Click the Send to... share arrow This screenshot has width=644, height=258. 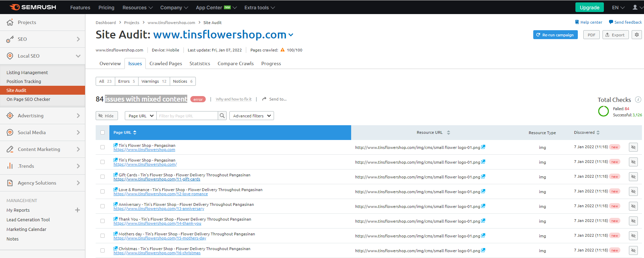tap(264, 99)
